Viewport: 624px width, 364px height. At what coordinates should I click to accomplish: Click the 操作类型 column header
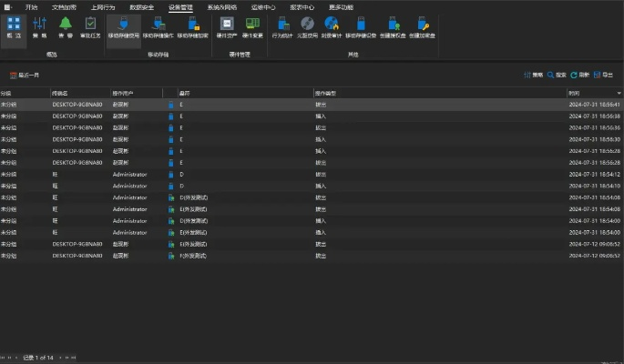[326, 93]
